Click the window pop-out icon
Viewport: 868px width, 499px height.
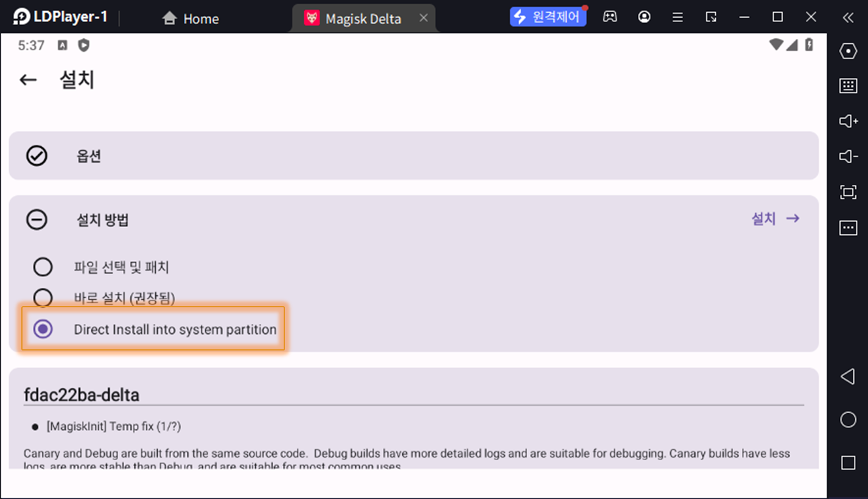point(711,18)
